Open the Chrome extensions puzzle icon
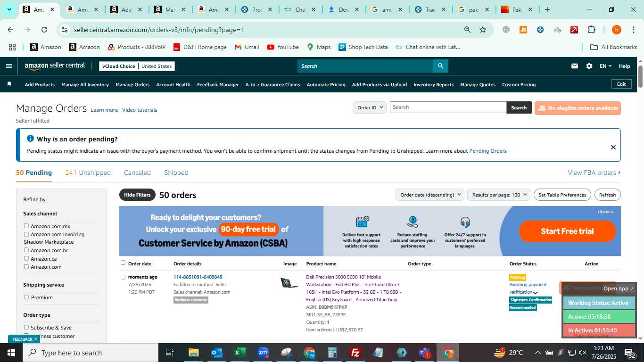 [591, 30]
